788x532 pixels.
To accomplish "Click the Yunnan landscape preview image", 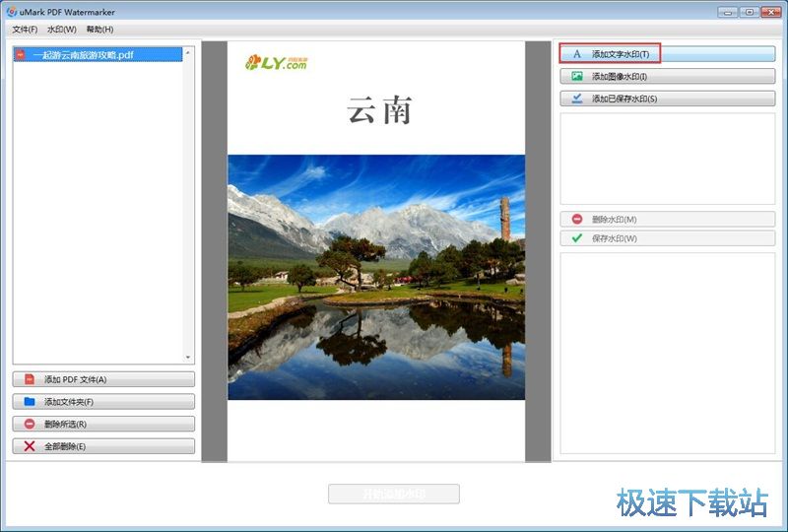I will (x=376, y=277).
